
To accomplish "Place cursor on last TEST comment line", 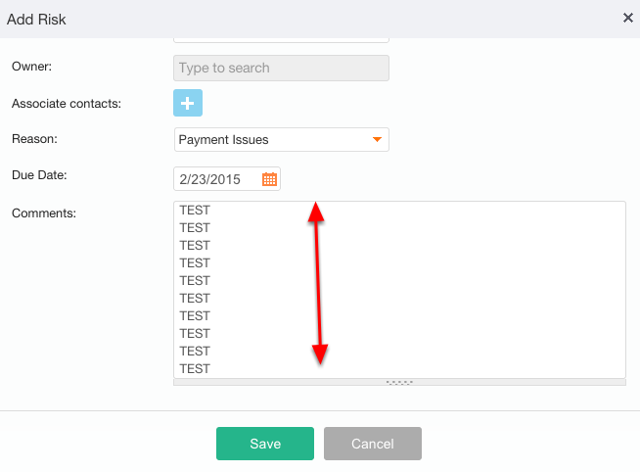I will point(195,369).
